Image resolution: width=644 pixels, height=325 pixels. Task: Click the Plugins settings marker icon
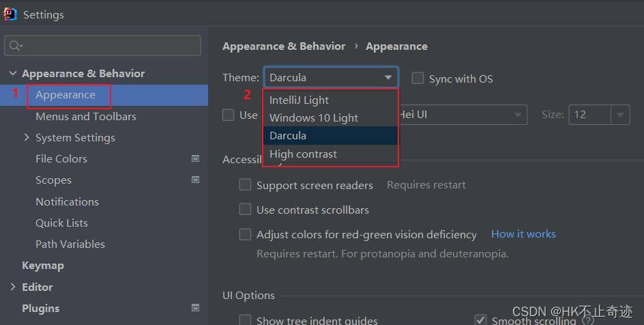196,308
